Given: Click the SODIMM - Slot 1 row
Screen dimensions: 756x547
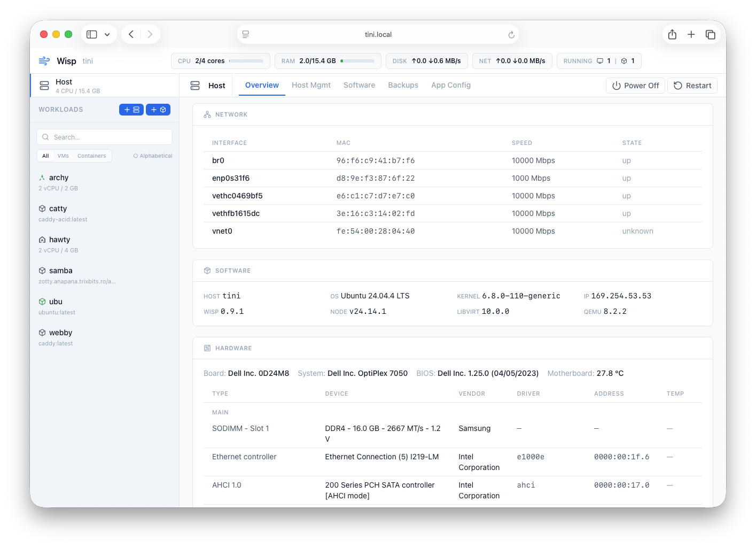Looking at the screenshot, I should pyautogui.click(x=453, y=434).
